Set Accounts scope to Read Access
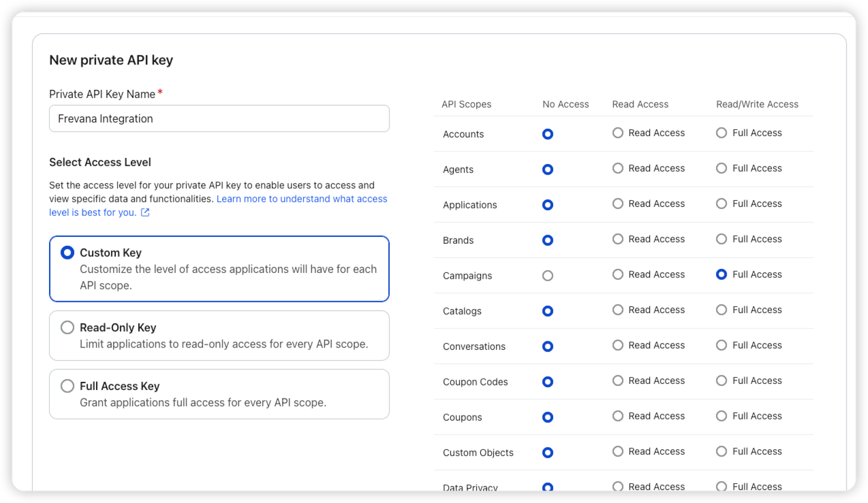Viewport: 868px width, 503px height. click(x=618, y=133)
